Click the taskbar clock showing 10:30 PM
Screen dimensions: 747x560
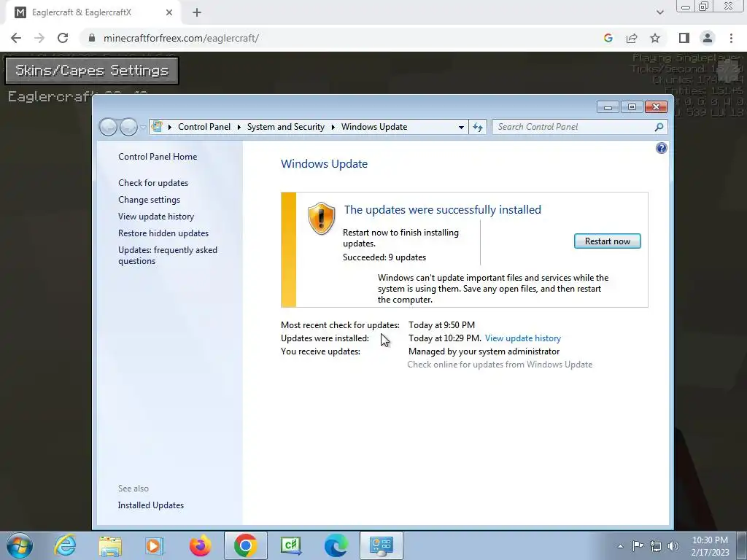[710, 546]
